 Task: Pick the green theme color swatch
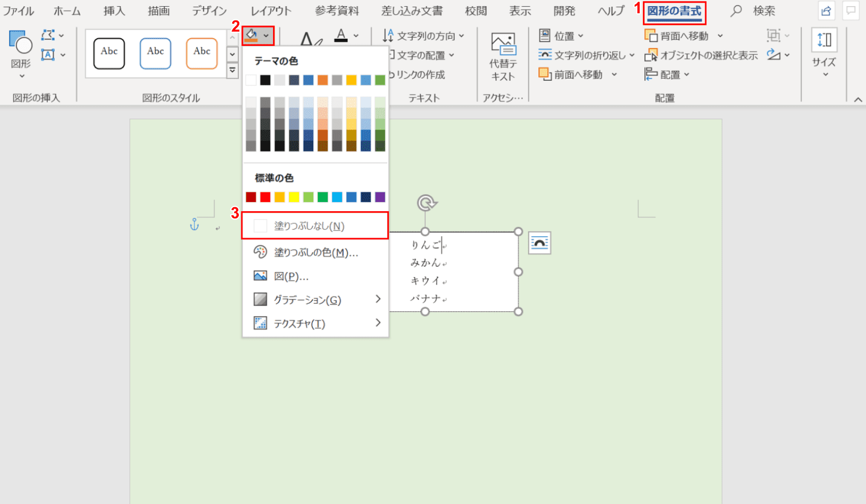(380, 80)
